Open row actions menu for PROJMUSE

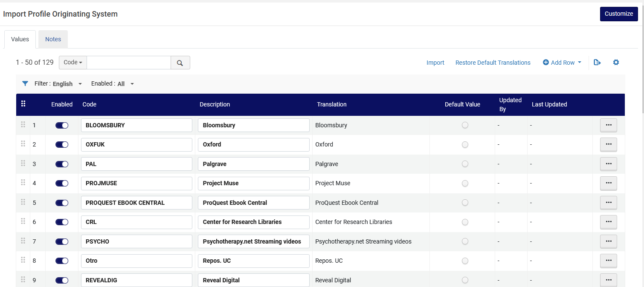pos(609,183)
